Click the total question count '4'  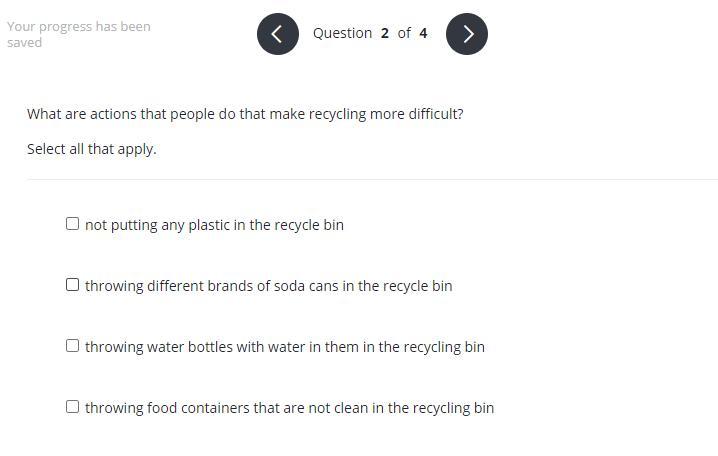(x=423, y=33)
